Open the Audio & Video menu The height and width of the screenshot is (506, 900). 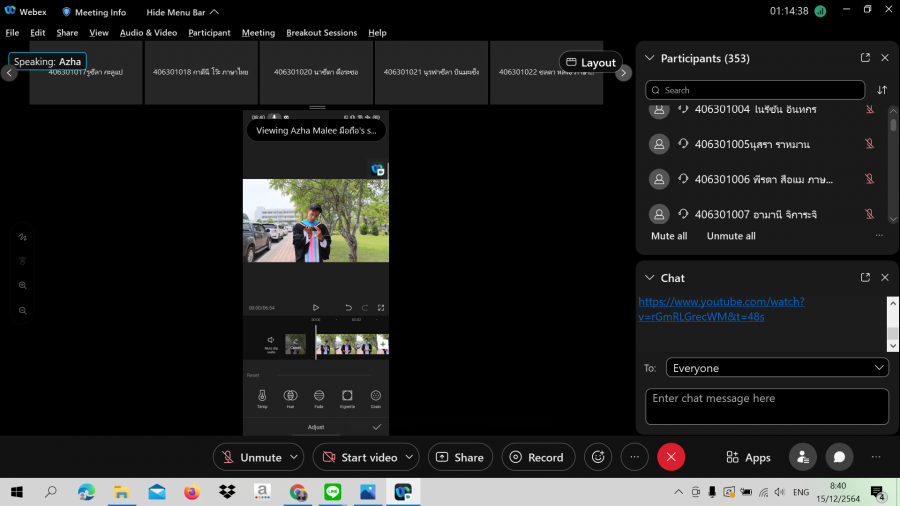click(148, 32)
